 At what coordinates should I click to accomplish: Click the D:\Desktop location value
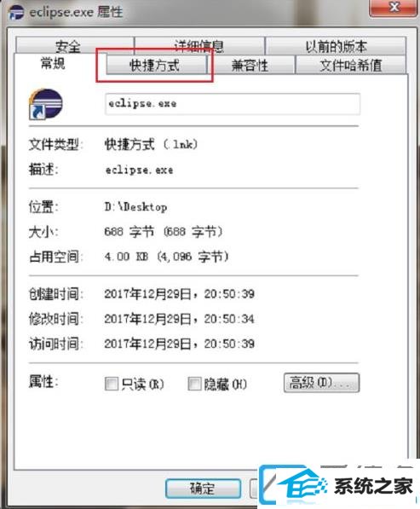pos(135,207)
